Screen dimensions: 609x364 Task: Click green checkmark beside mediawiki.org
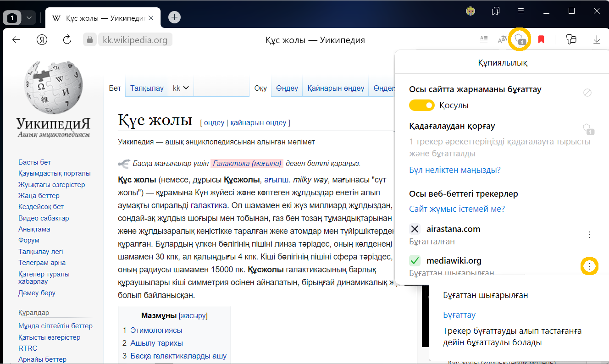[x=415, y=261]
